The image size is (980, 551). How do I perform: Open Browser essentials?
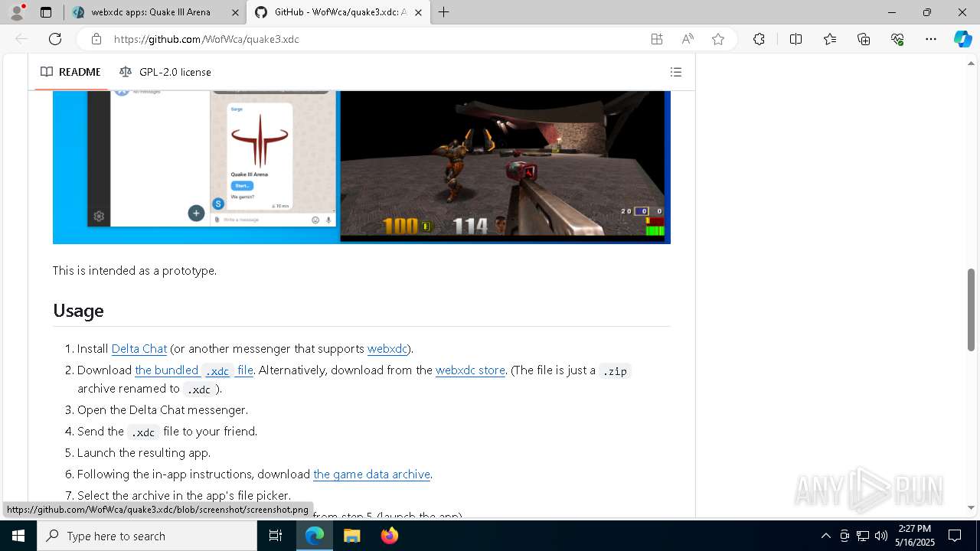[897, 39]
